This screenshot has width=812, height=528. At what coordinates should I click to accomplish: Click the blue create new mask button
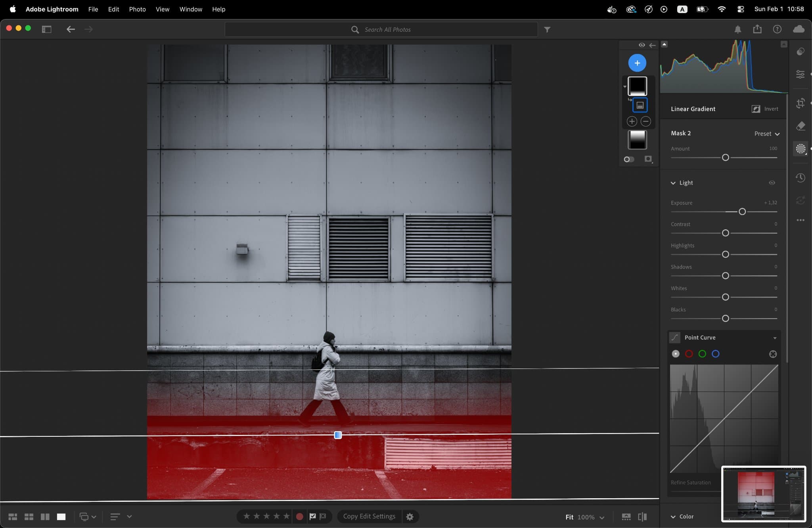[x=637, y=63]
